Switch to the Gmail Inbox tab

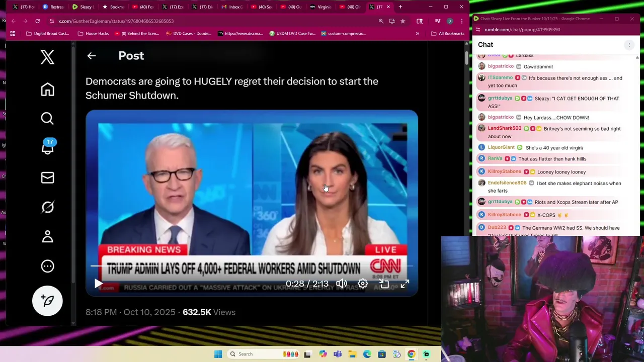pyautogui.click(x=231, y=7)
